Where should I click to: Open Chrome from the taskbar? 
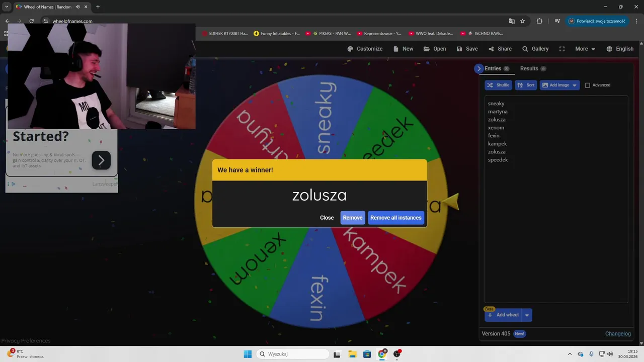pos(382,354)
